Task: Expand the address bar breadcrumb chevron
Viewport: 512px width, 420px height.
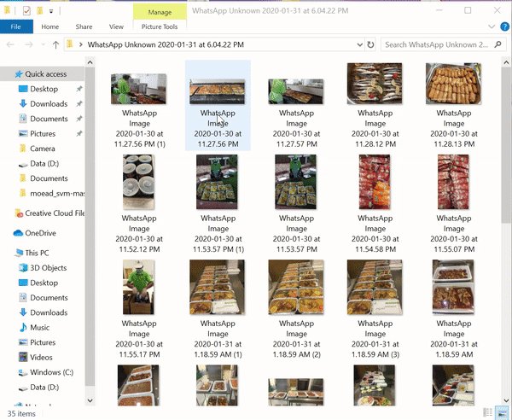Action: coord(81,44)
